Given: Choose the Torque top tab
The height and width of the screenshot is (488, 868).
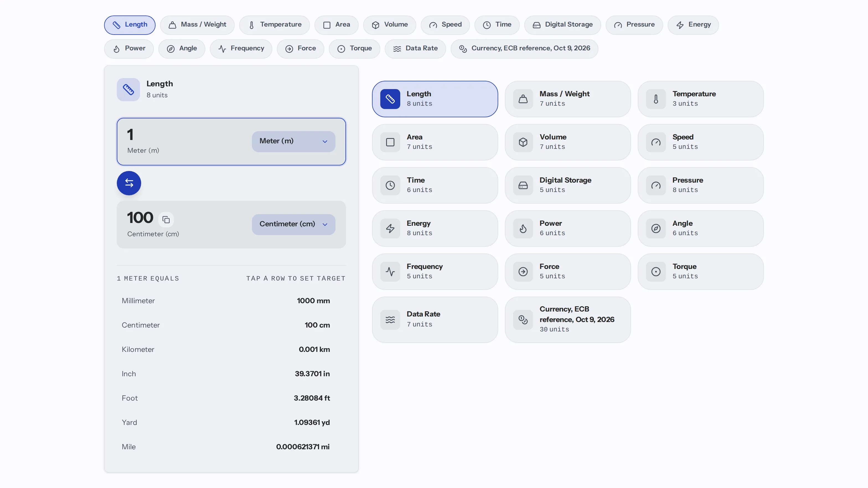Looking at the screenshot, I should 354,49.
